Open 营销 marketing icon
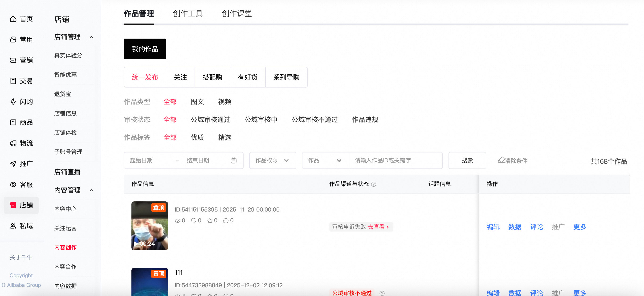Viewport: 644px width, 296px height. click(x=13, y=60)
